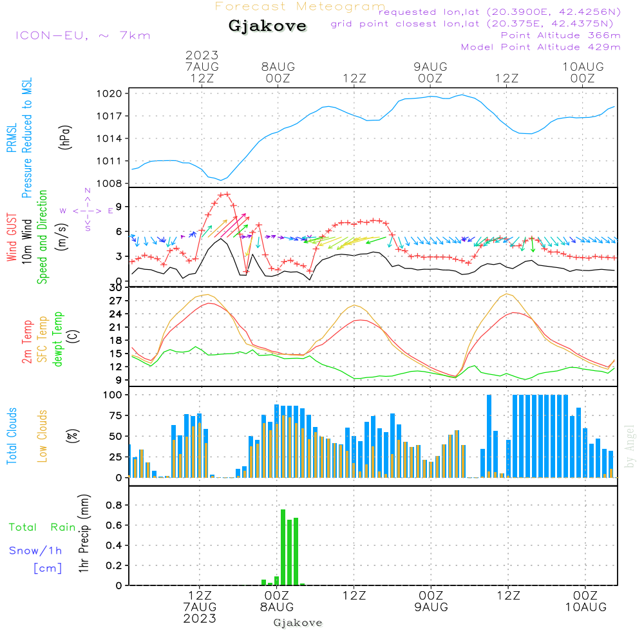644x644 pixels.
Task: Click the 'by Angel' watermark credit
Action: (630, 446)
